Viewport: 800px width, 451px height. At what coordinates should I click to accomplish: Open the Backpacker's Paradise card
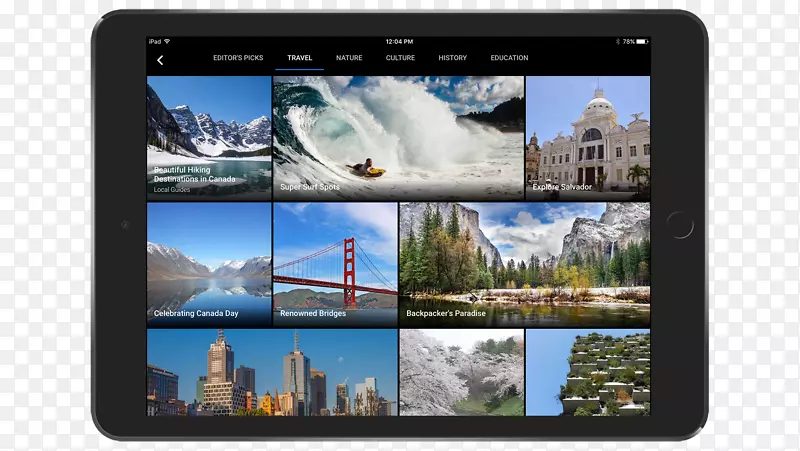point(524,264)
